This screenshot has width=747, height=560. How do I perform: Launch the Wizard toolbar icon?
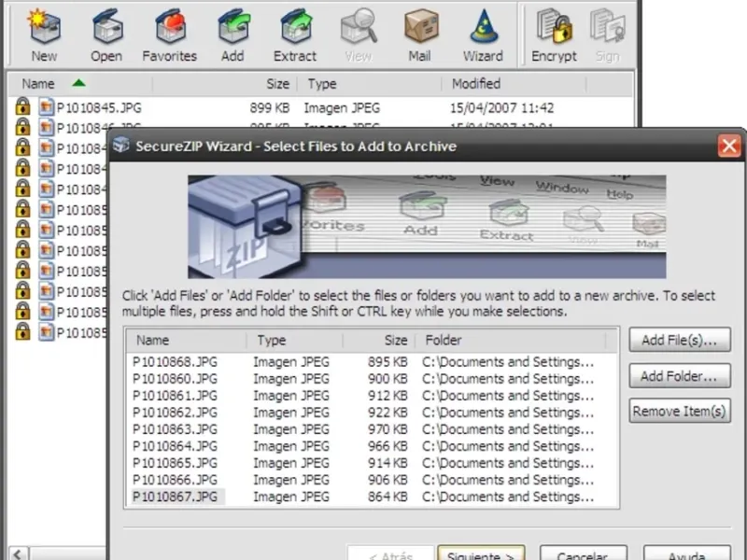pos(483,35)
